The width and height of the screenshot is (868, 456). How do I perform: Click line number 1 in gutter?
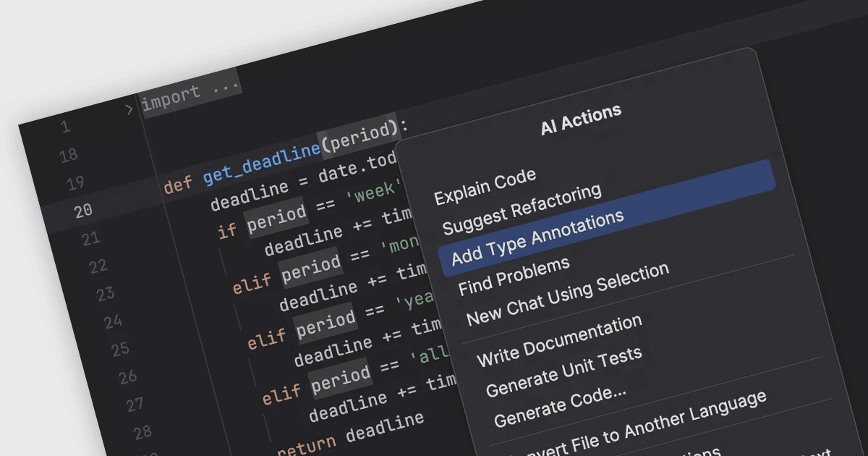click(x=65, y=127)
